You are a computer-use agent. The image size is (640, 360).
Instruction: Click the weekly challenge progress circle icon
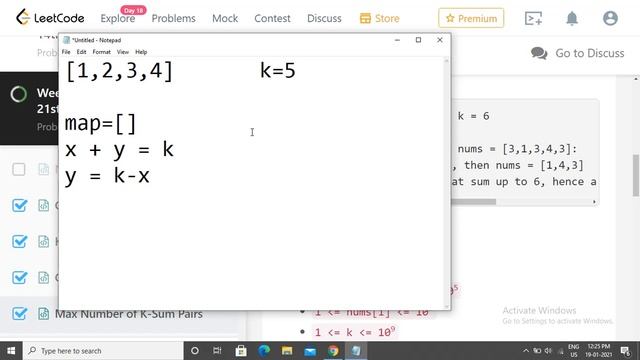click(x=18, y=94)
